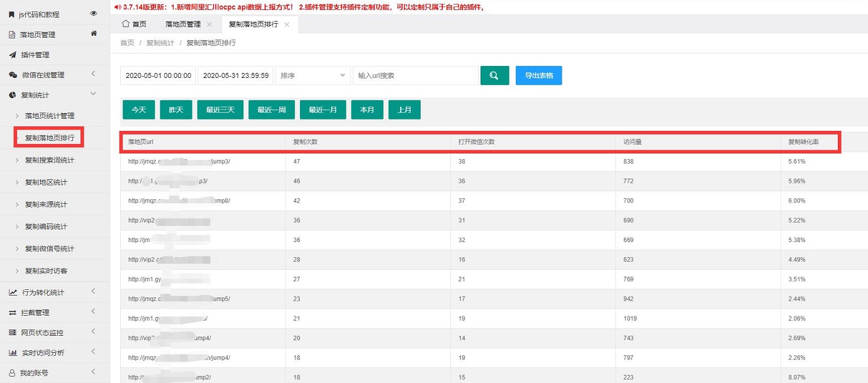This screenshot has width=868, height=383.
Task: Click the bar chart 实时访问分析 icon
Action: coord(13,353)
